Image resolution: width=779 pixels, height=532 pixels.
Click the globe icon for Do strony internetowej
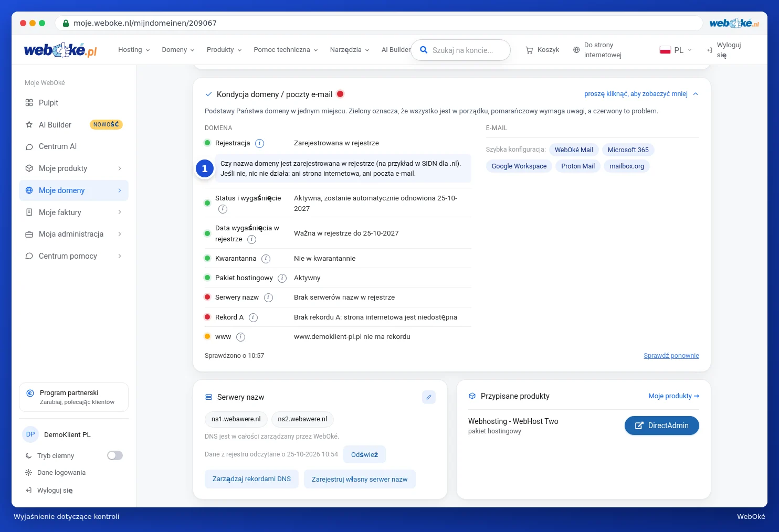click(576, 50)
